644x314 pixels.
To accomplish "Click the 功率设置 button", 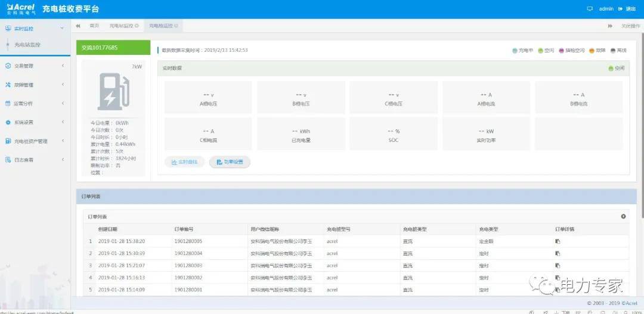I will (x=230, y=162).
